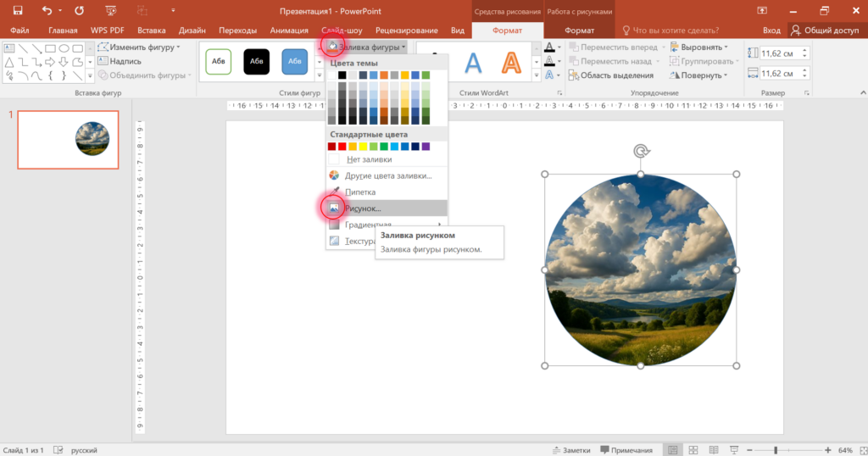Pick black theme color swatch

(342, 75)
